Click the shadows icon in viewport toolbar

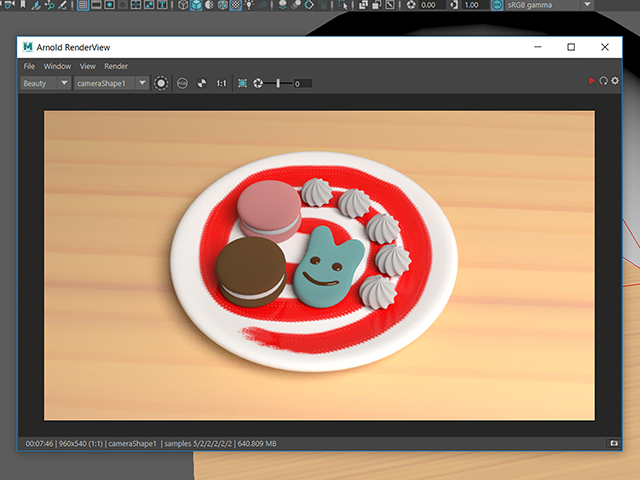click(263, 5)
